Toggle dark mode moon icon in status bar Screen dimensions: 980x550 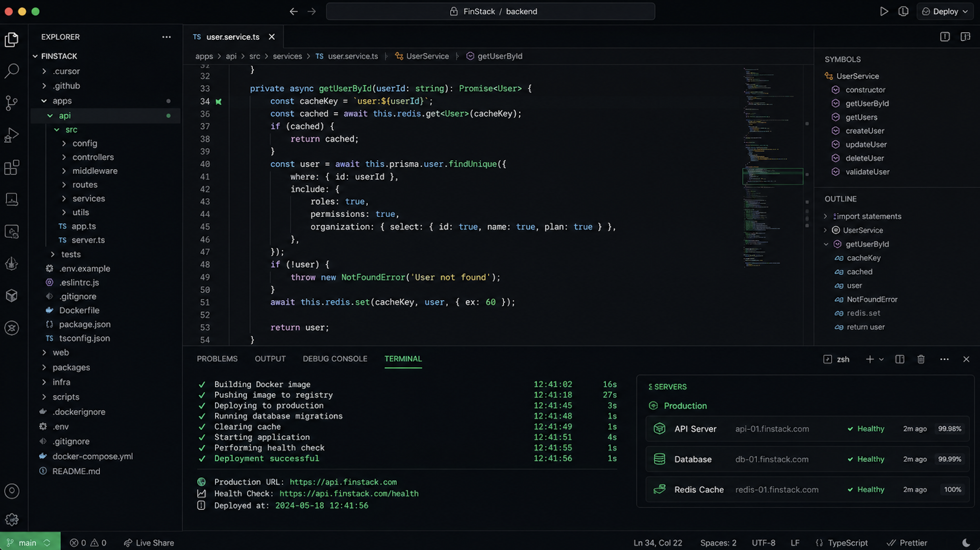tap(966, 543)
